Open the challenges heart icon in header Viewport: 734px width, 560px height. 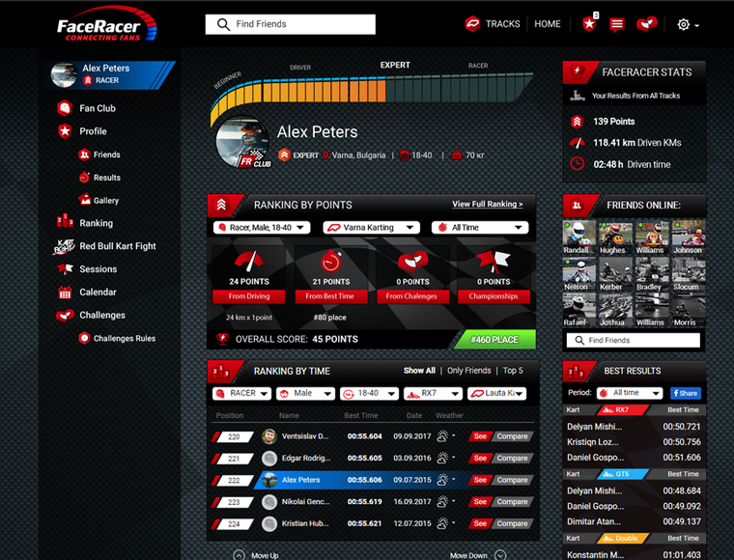point(646,24)
